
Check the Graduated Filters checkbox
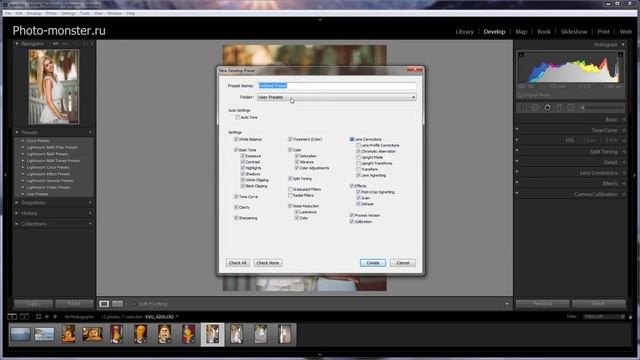(x=290, y=189)
